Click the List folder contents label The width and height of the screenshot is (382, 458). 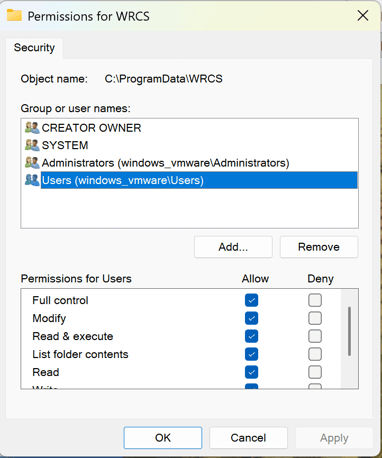80,354
